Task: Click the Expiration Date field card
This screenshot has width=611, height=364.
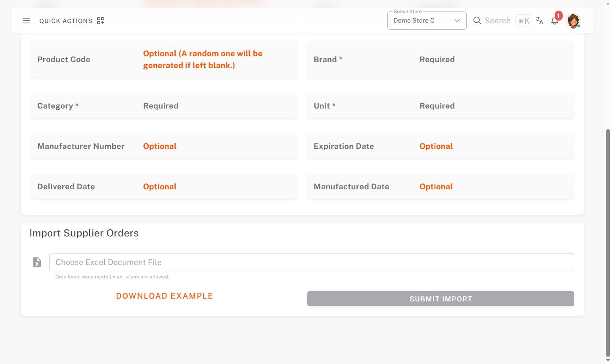Action: (440, 146)
